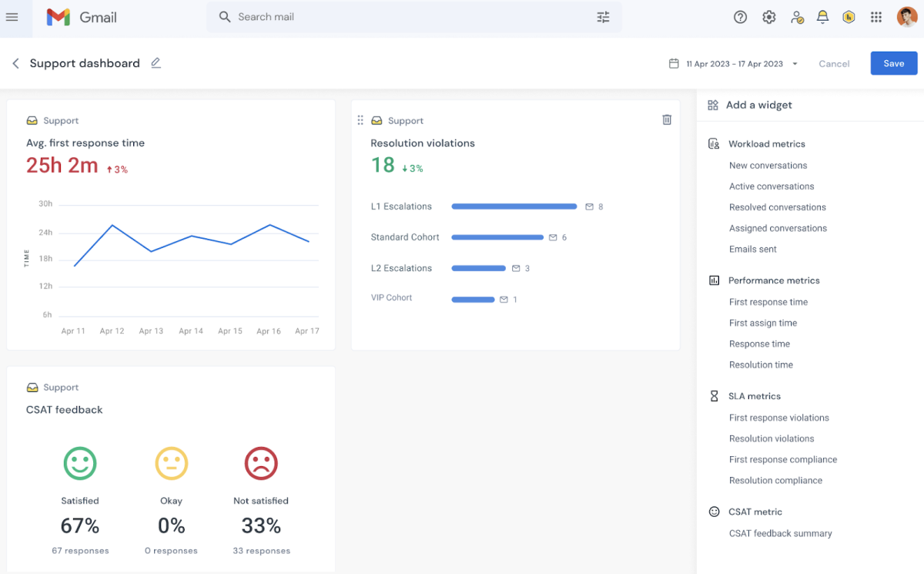Click the CSAT metric smiley icon

point(714,512)
